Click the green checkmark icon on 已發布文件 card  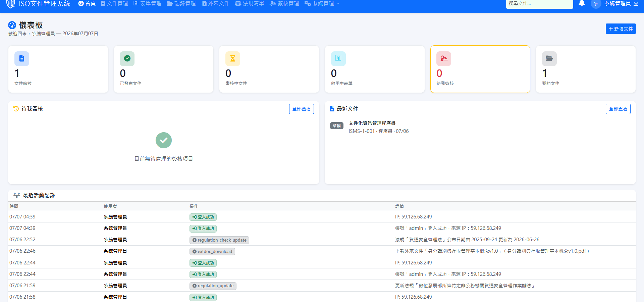[x=127, y=59]
